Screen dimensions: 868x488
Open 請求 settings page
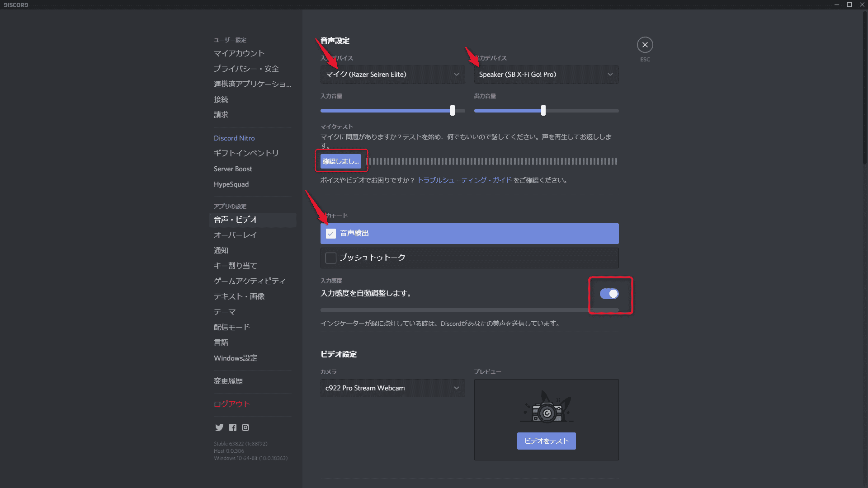coord(253,115)
